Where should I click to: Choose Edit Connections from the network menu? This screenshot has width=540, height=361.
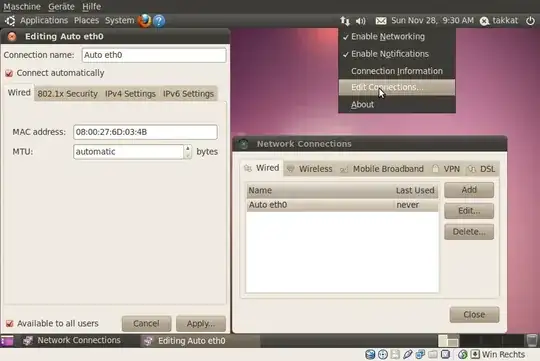397,87
